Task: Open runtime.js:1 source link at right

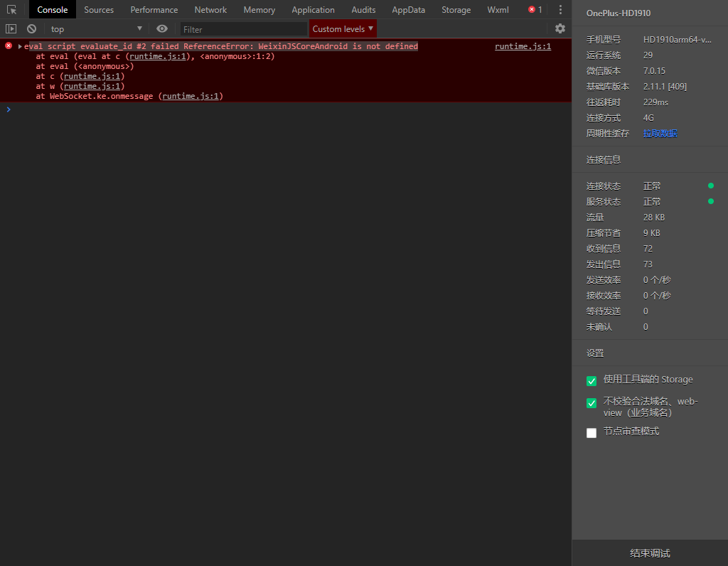Action: point(523,46)
